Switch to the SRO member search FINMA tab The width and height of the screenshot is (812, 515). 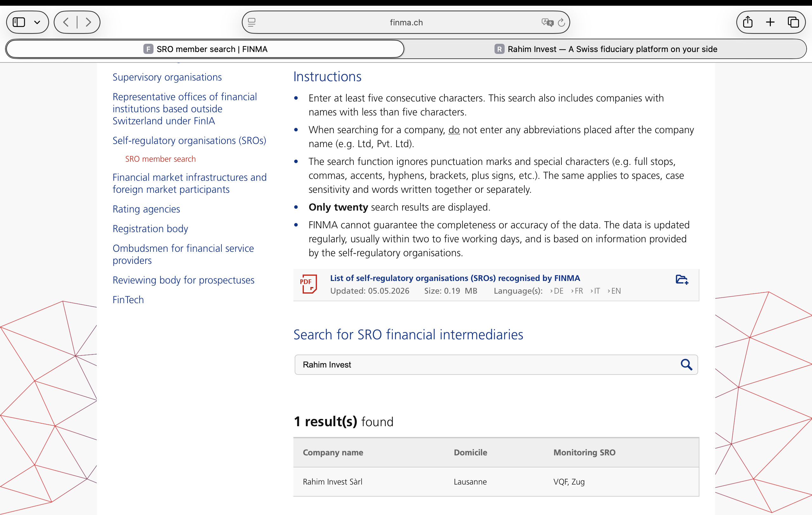coord(205,49)
